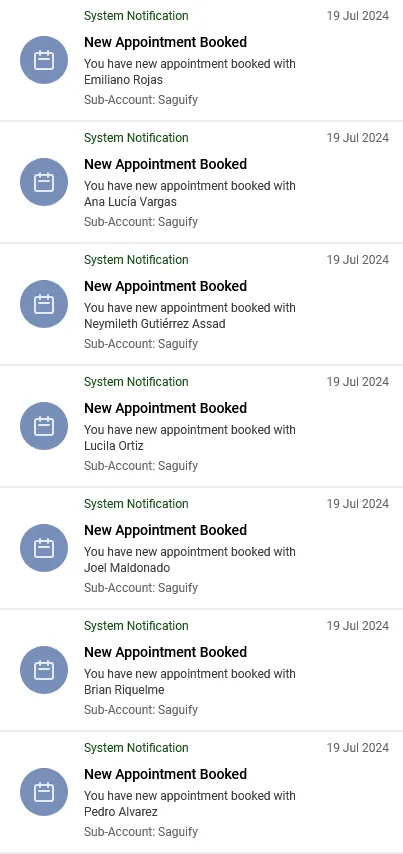
Task: Click the System Notification label above Emiliano Rojas
Action: tap(136, 16)
